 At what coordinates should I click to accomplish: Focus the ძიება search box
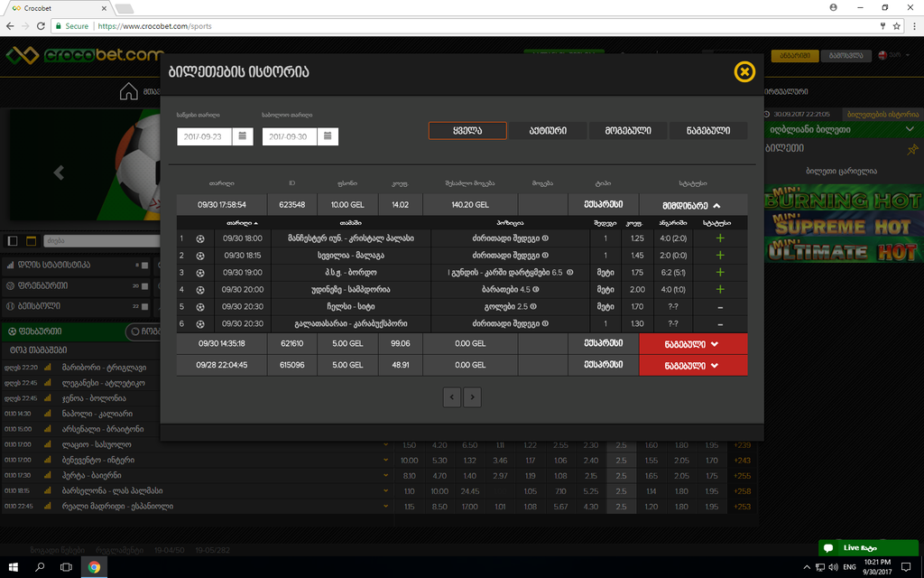point(101,240)
